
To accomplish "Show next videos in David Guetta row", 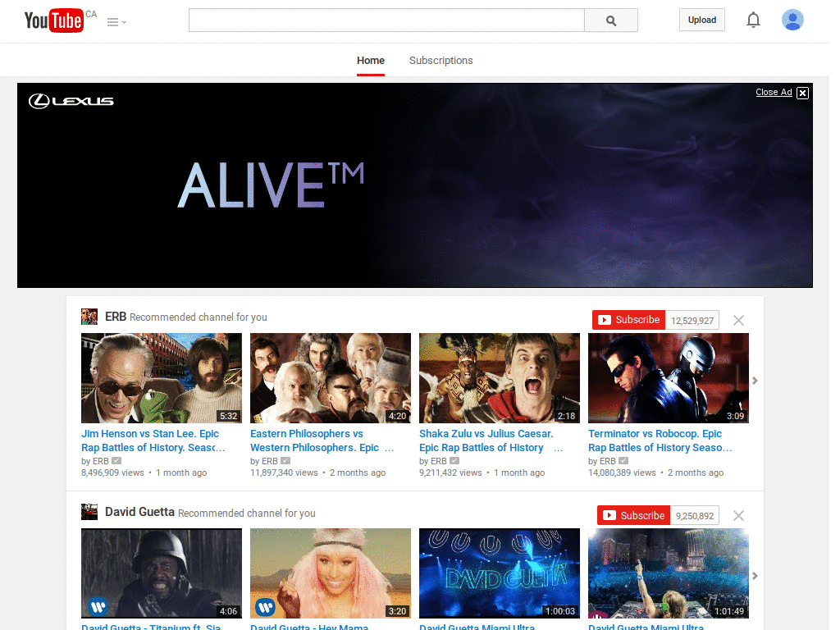I will click(755, 576).
